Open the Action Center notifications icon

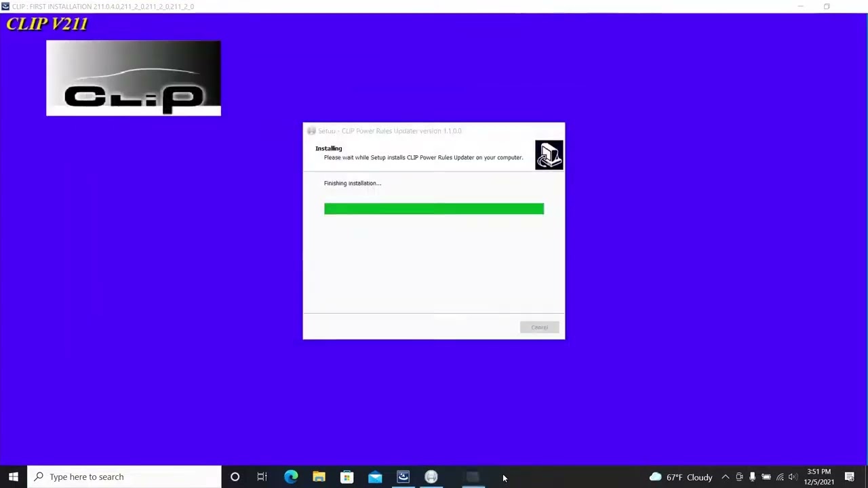(x=849, y=477)
